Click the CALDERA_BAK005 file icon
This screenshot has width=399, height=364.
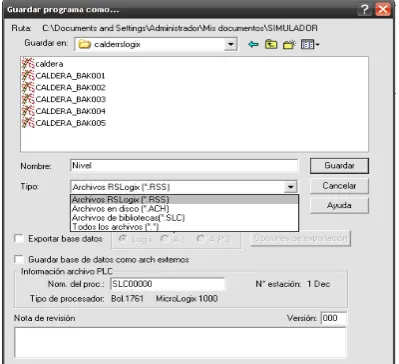coord(28,123)
